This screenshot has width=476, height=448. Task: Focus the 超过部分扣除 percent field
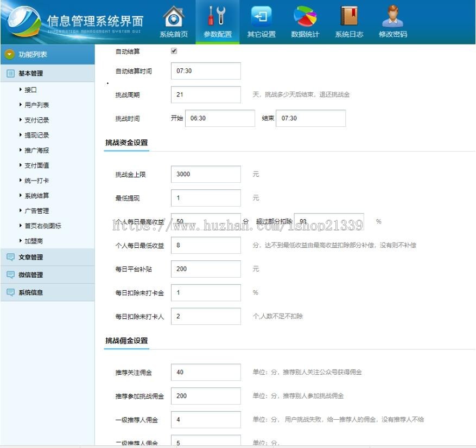[329, 221]
